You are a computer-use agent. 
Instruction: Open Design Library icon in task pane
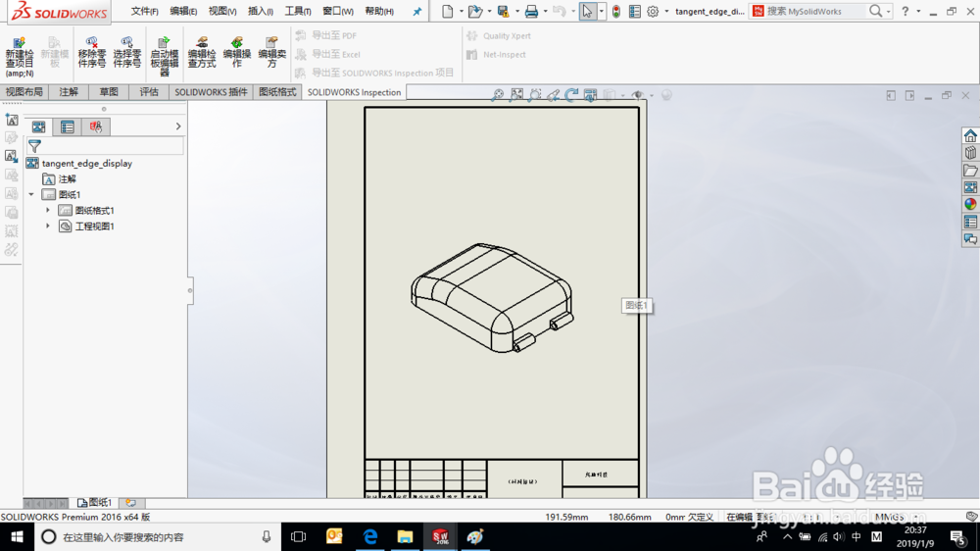coord(970,153)
